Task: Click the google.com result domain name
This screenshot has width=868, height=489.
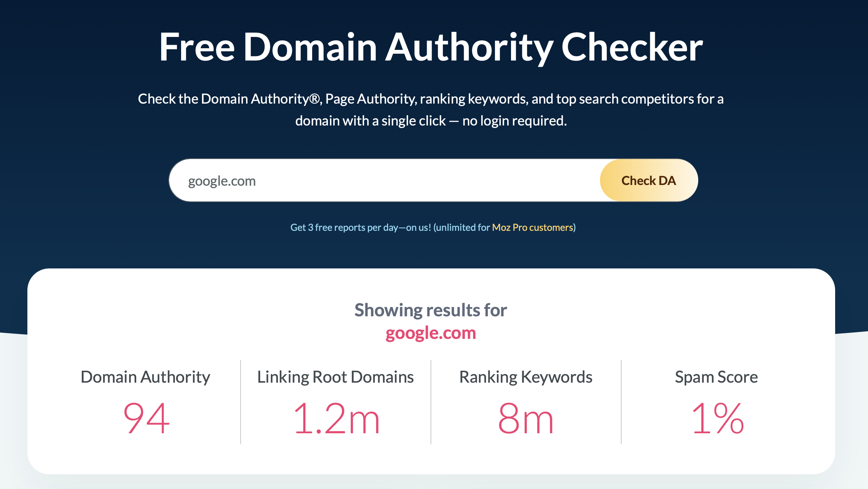Action: point(431,333)
